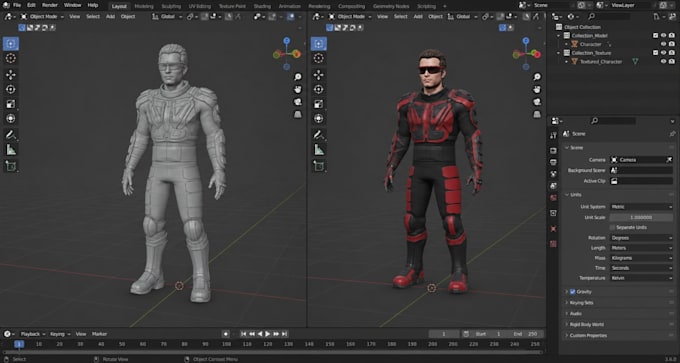Uncheck the Gravity checkbox
Image resolution: width=680 pixels, height=363 pixels.
coord(572,292)
